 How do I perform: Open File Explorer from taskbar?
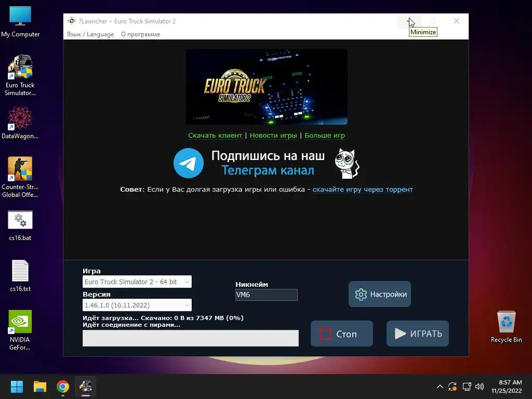click(39, 387)
